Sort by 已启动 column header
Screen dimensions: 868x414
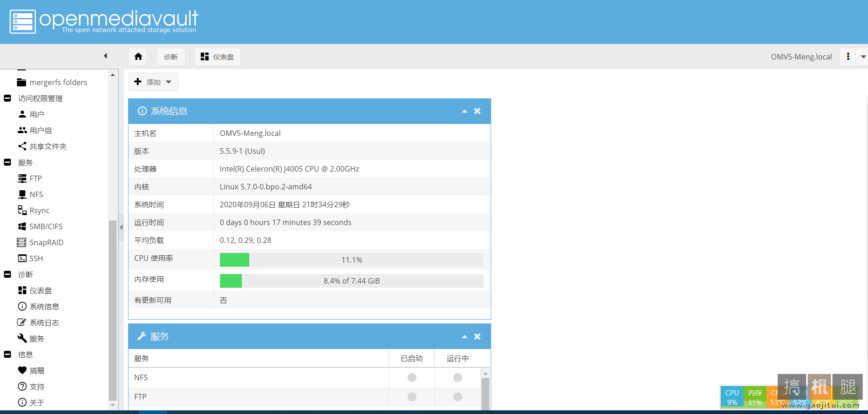[x=412, y=358]
